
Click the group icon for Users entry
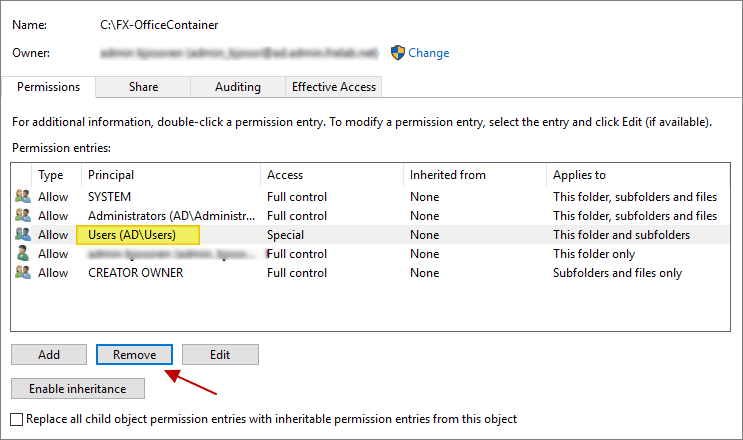pos(23,235)
